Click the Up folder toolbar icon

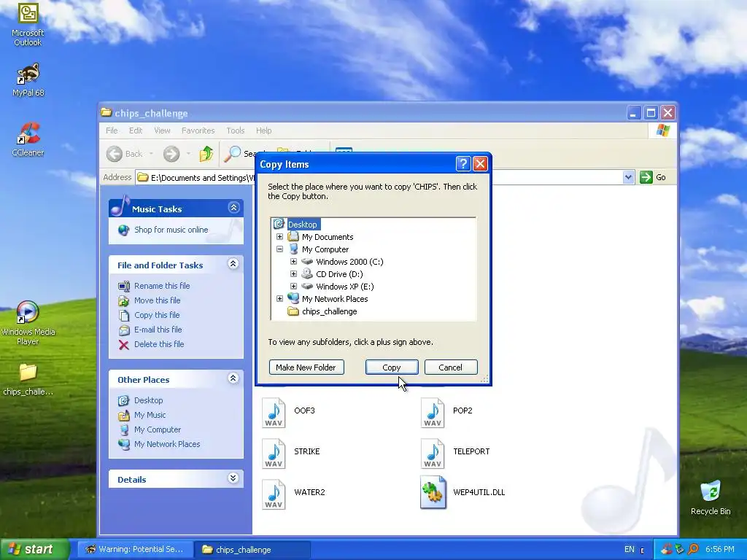click(206, 154)
